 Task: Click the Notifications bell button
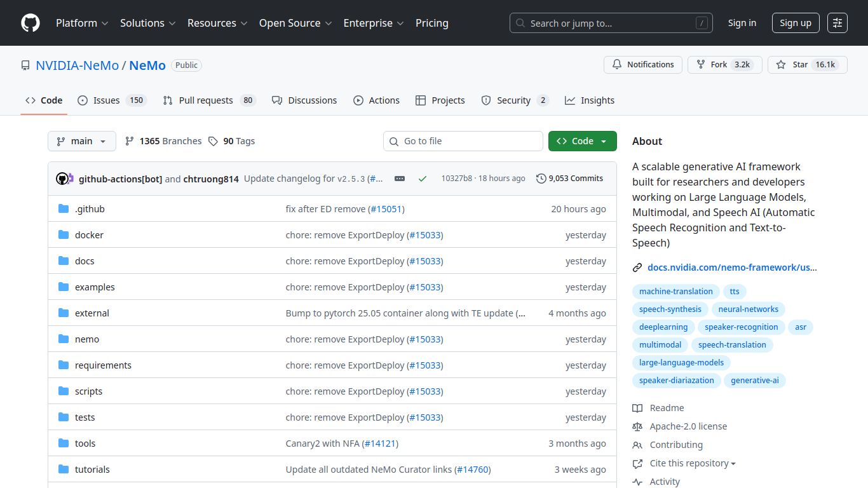(x=642, y=65)
